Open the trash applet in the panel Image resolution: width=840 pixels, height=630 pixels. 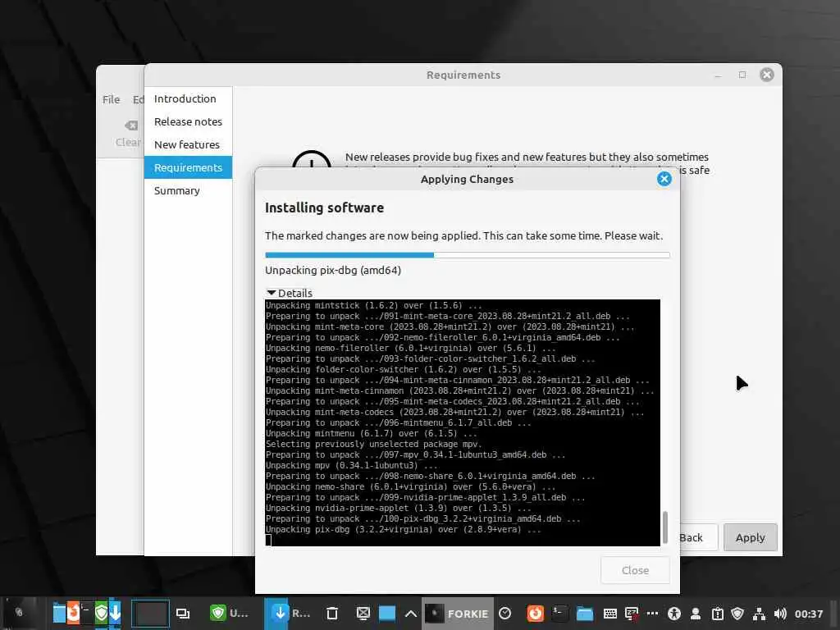point(332,614)
